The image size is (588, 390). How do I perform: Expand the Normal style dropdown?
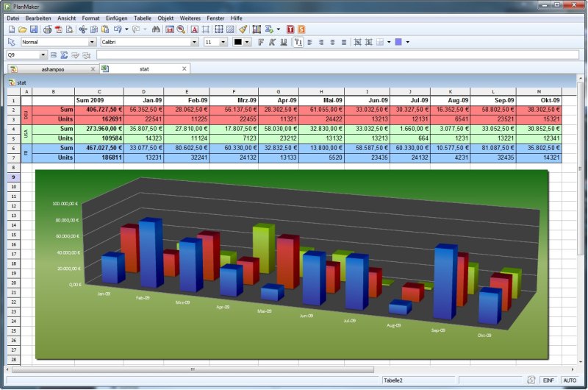pos(92,43)
